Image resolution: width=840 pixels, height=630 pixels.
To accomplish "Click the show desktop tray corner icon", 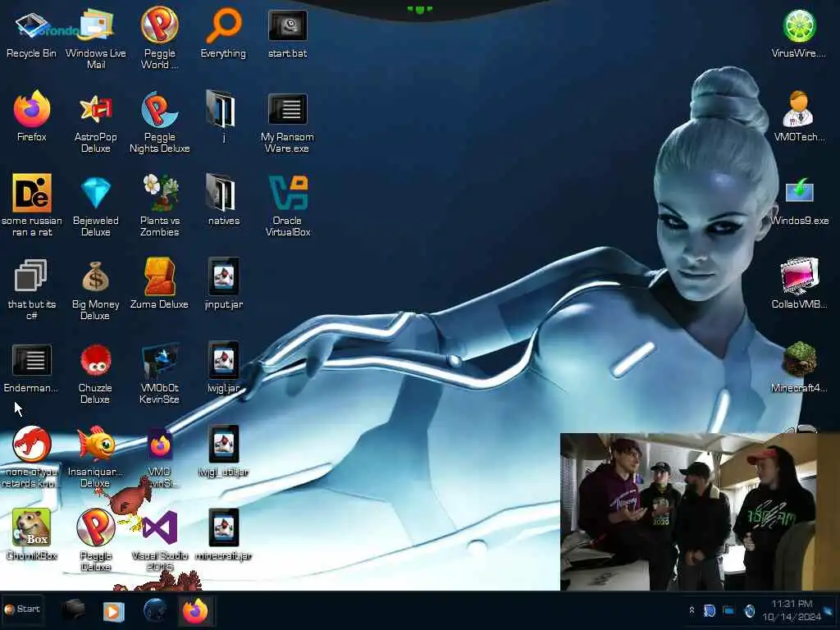I will click(x=829, y=609).
